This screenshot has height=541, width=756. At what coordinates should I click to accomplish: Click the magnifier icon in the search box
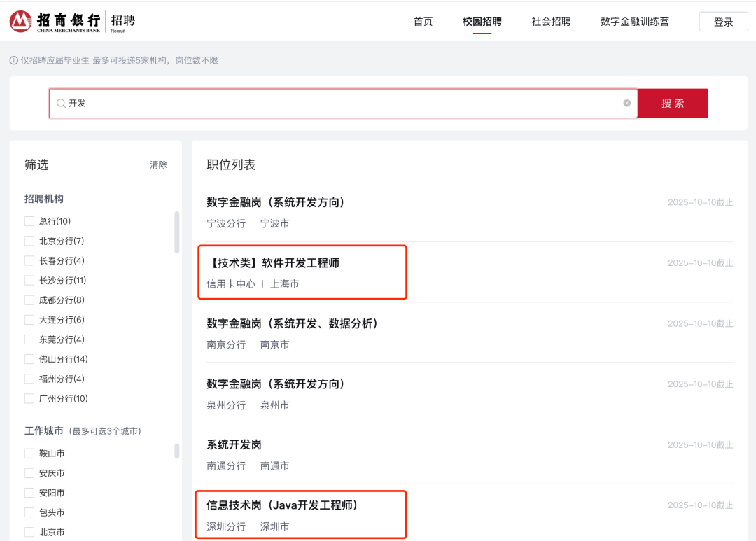62,103
